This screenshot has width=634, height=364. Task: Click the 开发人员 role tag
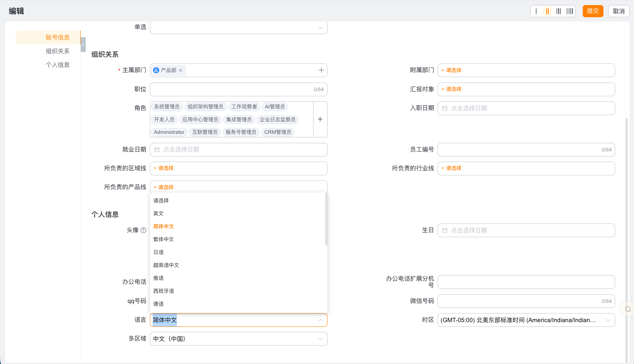pyautogui.click(x=164, y=120)
